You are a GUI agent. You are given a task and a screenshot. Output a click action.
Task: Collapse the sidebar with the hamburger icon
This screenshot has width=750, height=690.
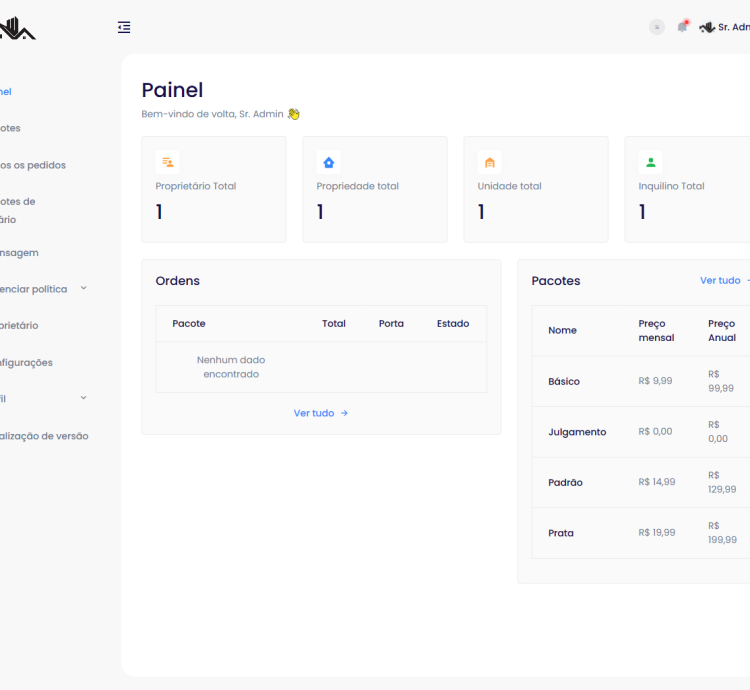click(x=124, y=28)
